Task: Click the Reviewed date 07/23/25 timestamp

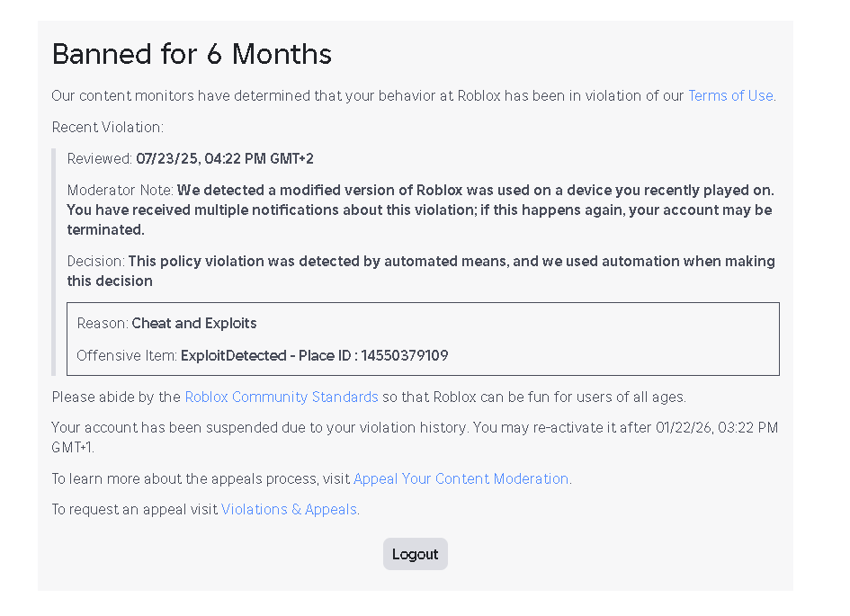Action: coord(224,159)
